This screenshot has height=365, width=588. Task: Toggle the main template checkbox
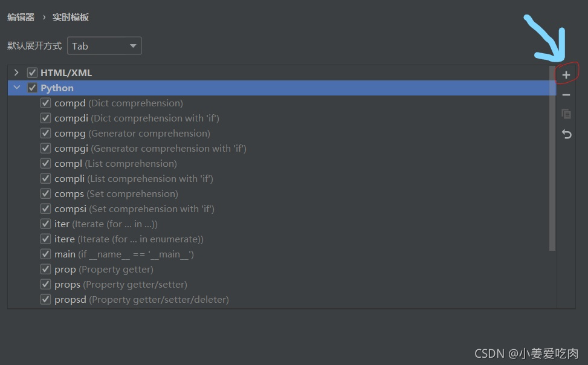pyautogui.click(x=45, y=254)
